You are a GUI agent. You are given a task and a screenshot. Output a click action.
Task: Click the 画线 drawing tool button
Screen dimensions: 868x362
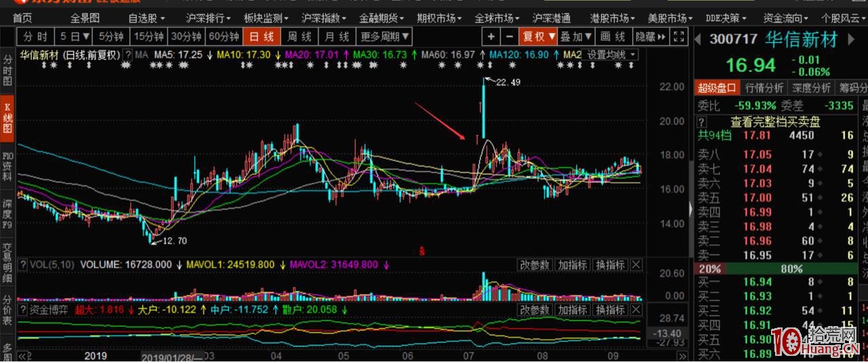point(613,36)
